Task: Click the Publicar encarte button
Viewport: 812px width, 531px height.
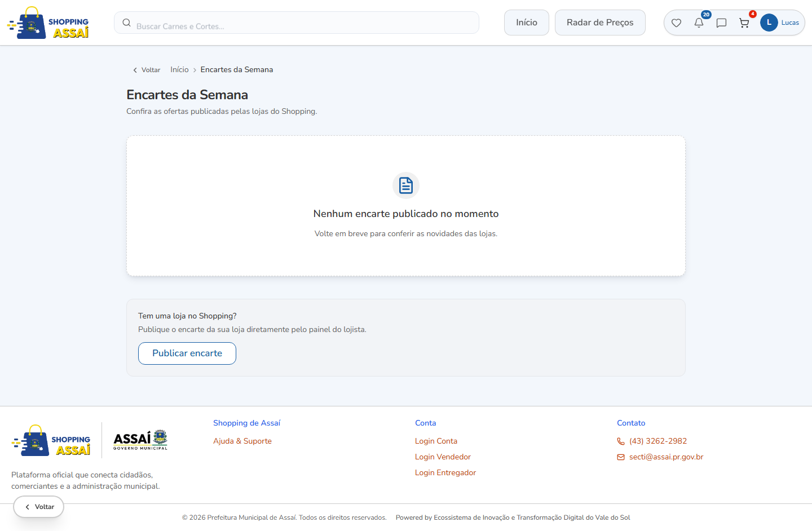Action: [187, 353]
